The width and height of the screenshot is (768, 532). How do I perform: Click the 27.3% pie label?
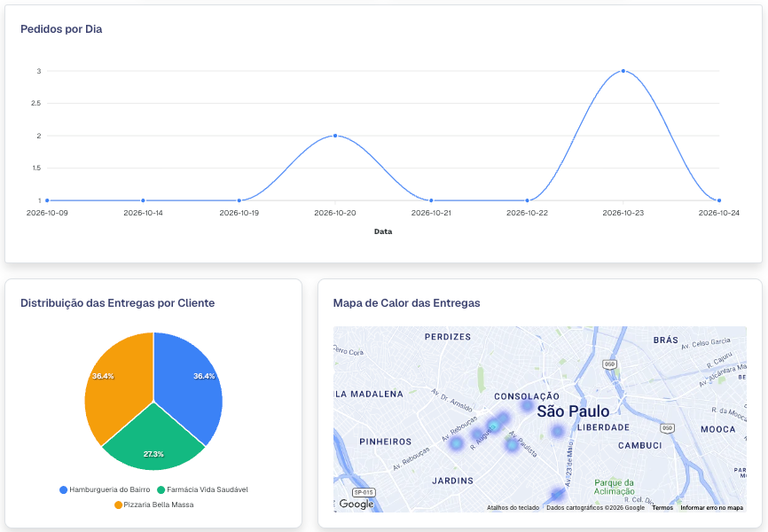click(153, 454)
